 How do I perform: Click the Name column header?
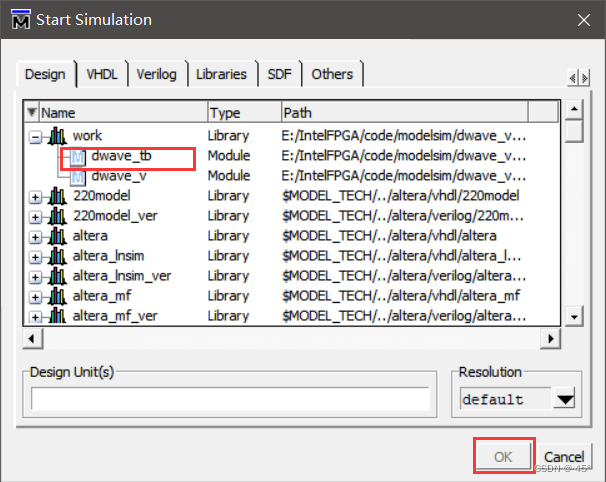[123, 112]
